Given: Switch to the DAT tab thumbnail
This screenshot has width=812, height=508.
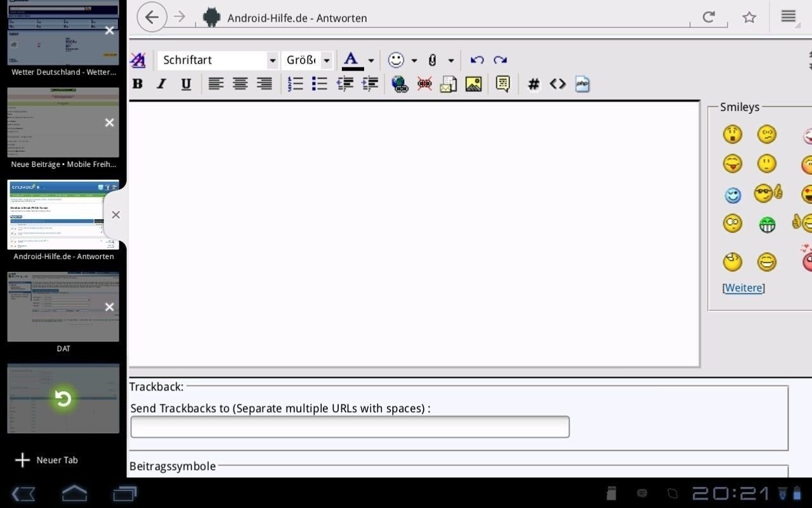Looking at the screenshot, I should 63,307.
